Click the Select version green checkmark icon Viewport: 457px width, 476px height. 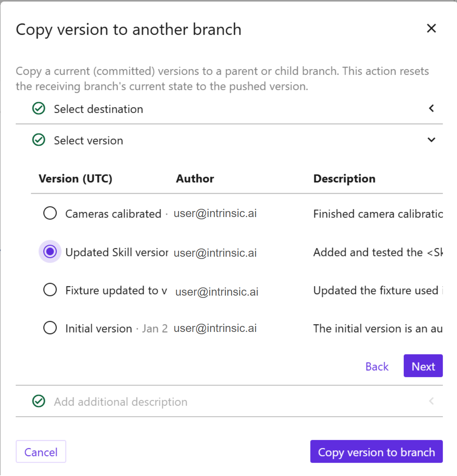click(39, 140)
